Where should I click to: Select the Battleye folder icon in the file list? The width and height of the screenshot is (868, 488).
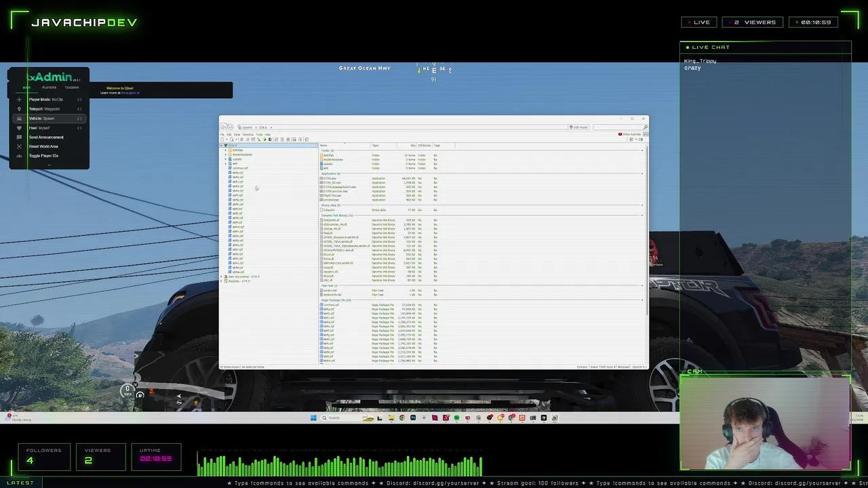point(321,155)
